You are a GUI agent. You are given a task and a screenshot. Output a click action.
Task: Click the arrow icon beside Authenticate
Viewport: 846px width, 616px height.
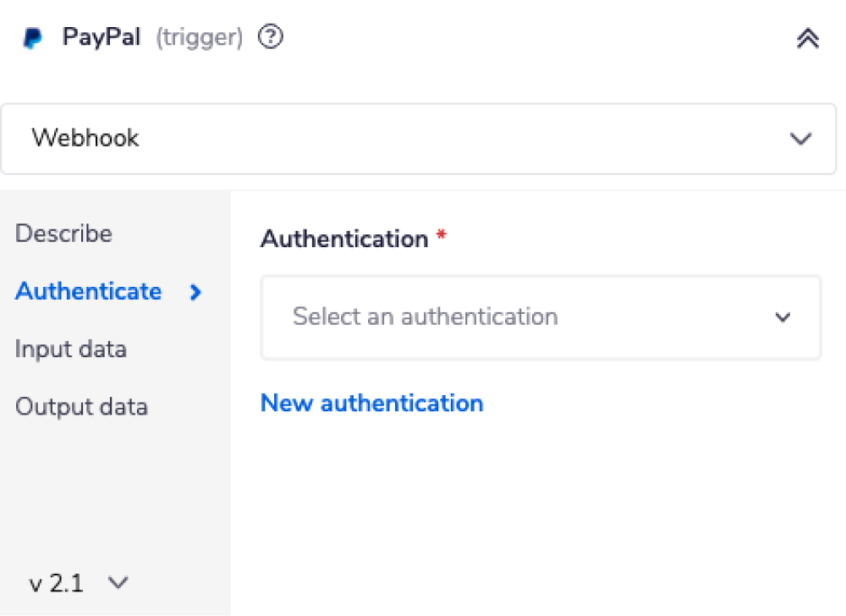point(195,292)
